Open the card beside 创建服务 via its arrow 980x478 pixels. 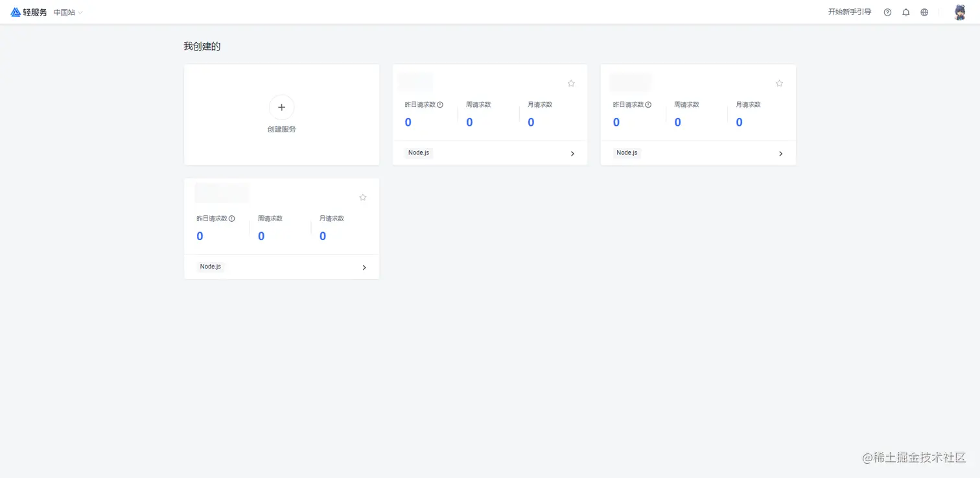[x=572, y=154]
